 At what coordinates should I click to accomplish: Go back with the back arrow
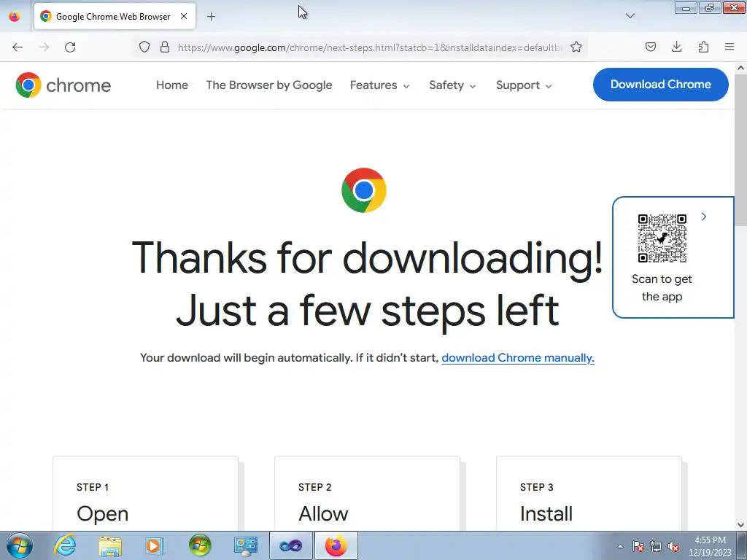tap(18, 47)
